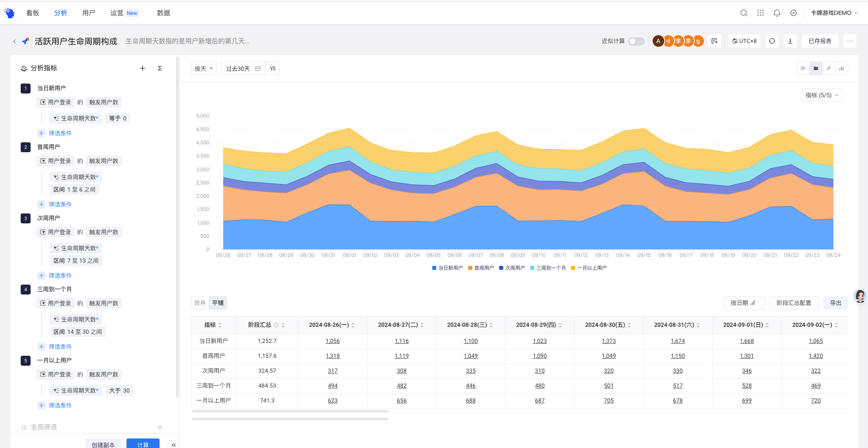Open the 按天 granularity dropdown

[203, 69]
